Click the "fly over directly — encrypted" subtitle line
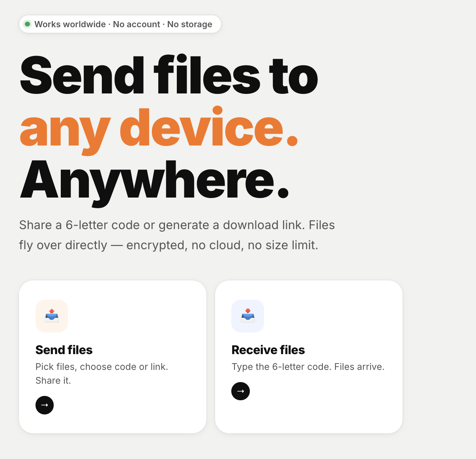The width and height of the screenshot is (476, 459). tap(169, 245)
